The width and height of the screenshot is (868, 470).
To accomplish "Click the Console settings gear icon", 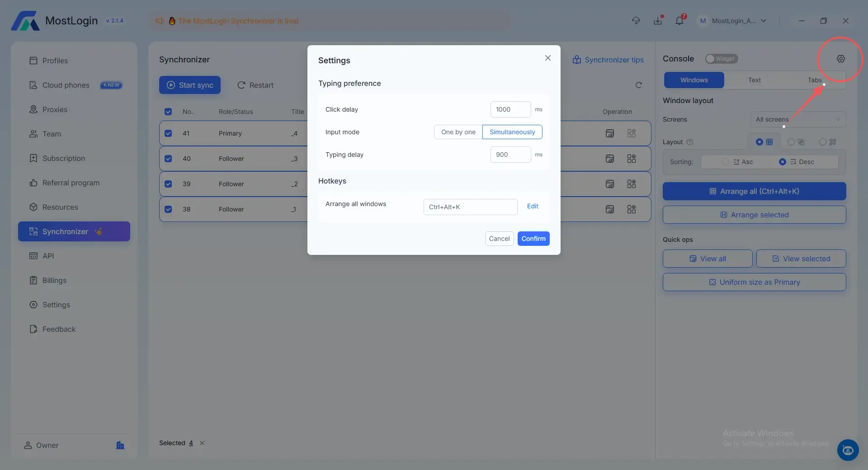I will tap(840, 59).
